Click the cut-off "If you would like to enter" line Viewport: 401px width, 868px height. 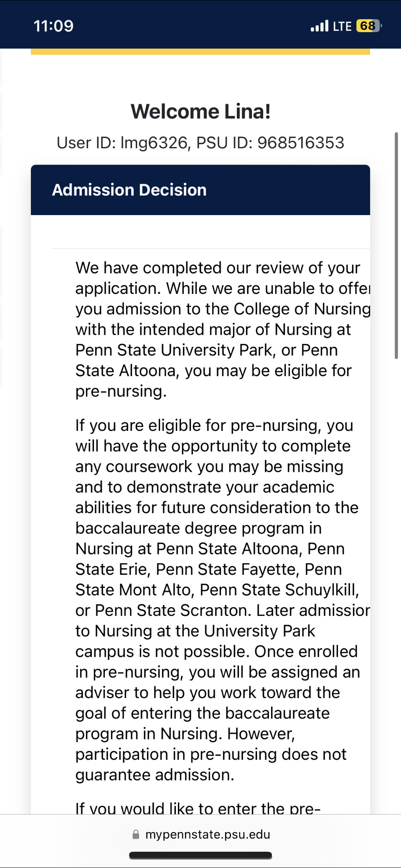coord(198,807)
